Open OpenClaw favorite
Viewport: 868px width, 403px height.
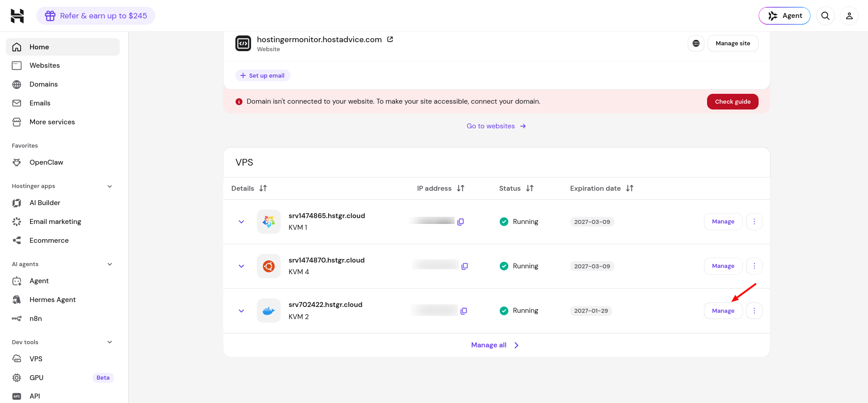pos(63,162)
